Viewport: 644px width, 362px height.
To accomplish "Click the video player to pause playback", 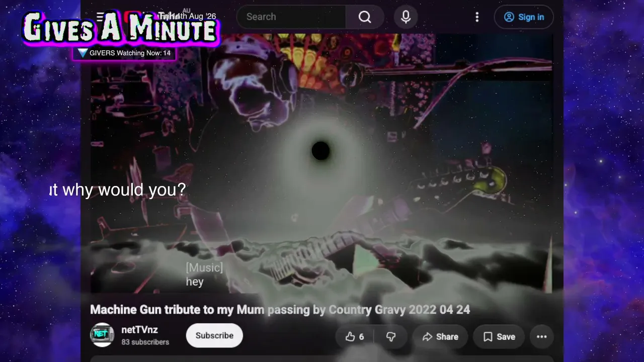I will 321,163.
